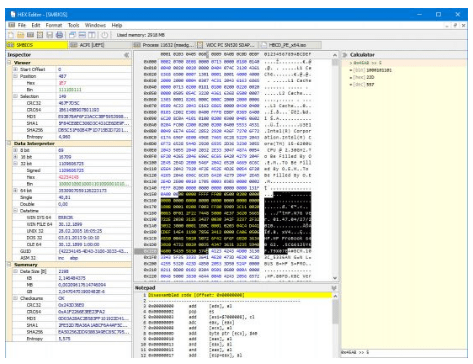Expand the 8 bit row

click(x=15, y=150)
